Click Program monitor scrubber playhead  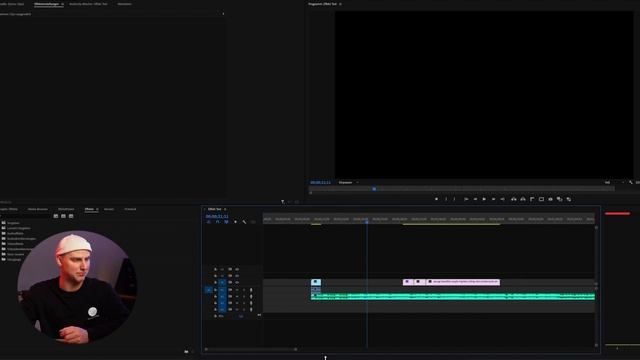tap(374, 189)
